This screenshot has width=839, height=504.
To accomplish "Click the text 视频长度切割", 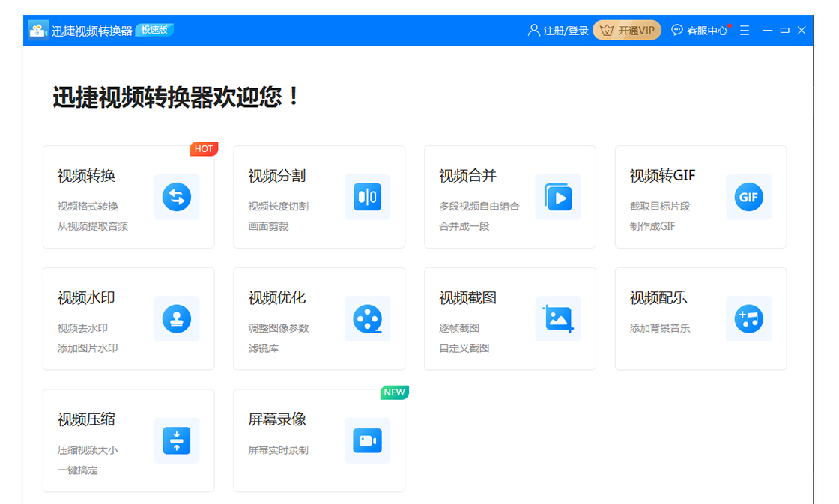I will click(278, 207).
